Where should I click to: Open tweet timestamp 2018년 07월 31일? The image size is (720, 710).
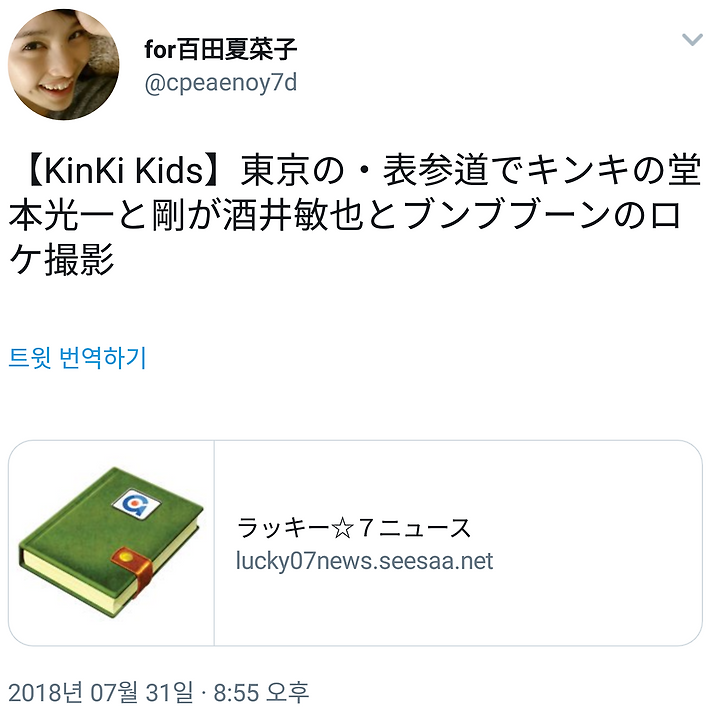[101, 693]
